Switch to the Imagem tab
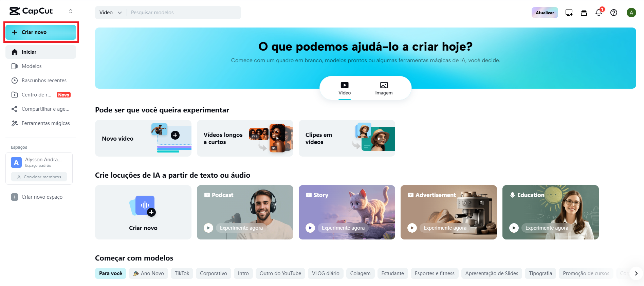 [x=384, y=88]
